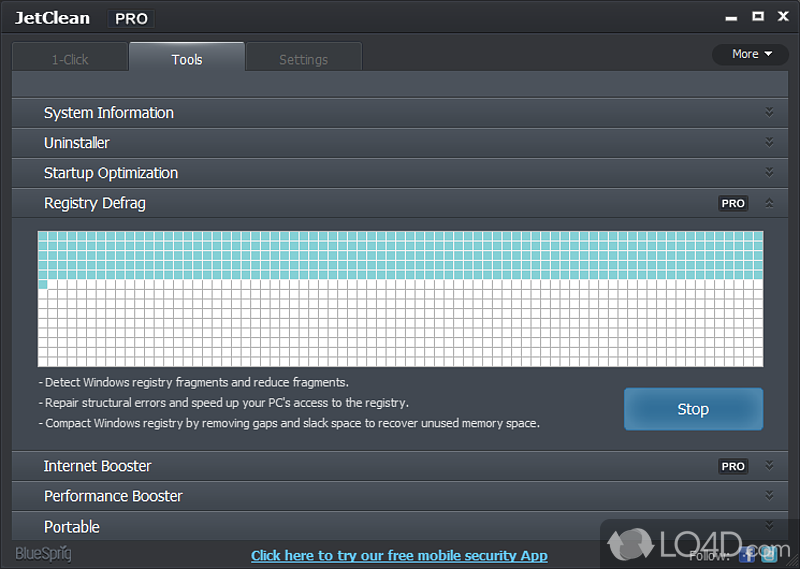Click the BlueSprig logo
Image resolution: width=800 pixels, height=569 pixels.
pos(43,554)
